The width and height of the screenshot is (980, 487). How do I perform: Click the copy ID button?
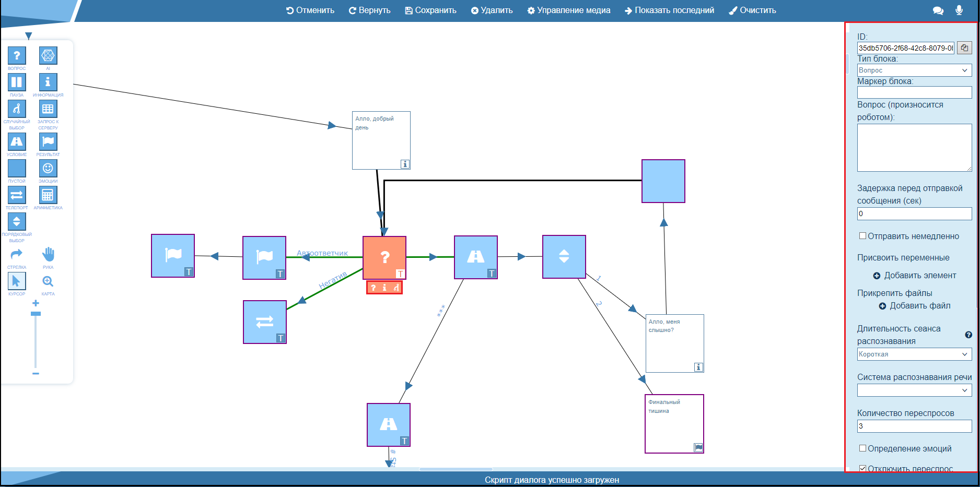pyautogui.click(x=964, y=48)
